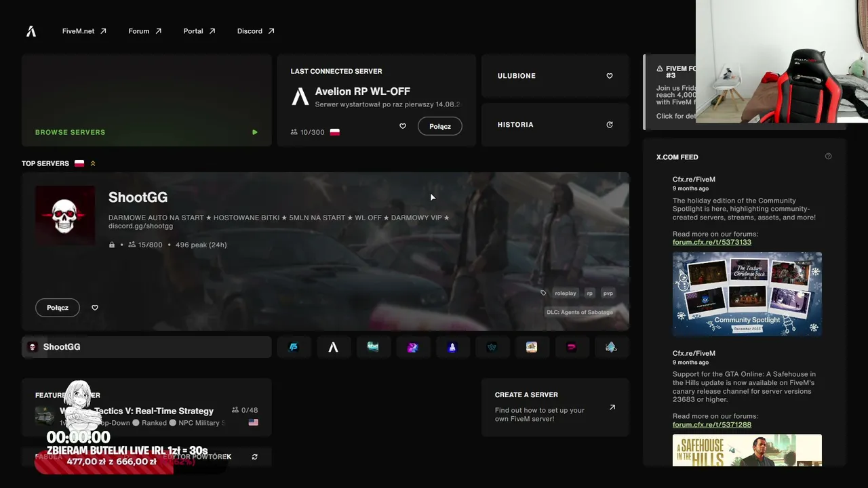
Task: Select the purple-pink server icon in the carousel
Action: tap(412, 347)
